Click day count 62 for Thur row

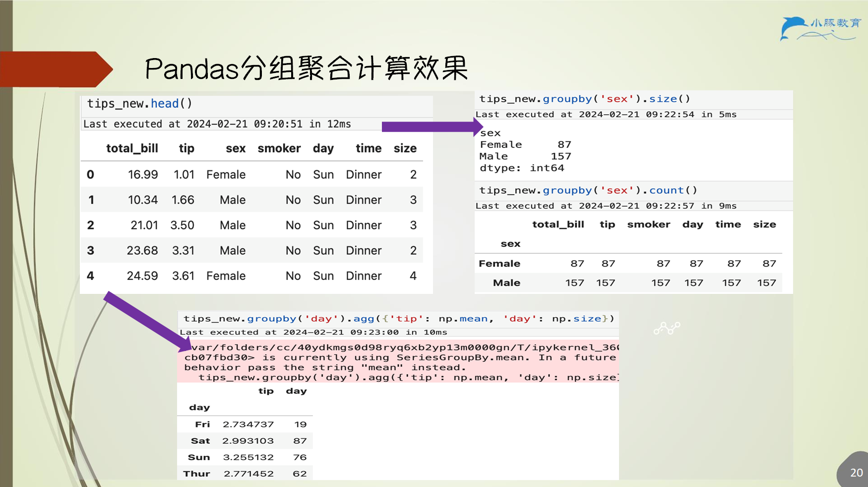[x=300, y=474]
